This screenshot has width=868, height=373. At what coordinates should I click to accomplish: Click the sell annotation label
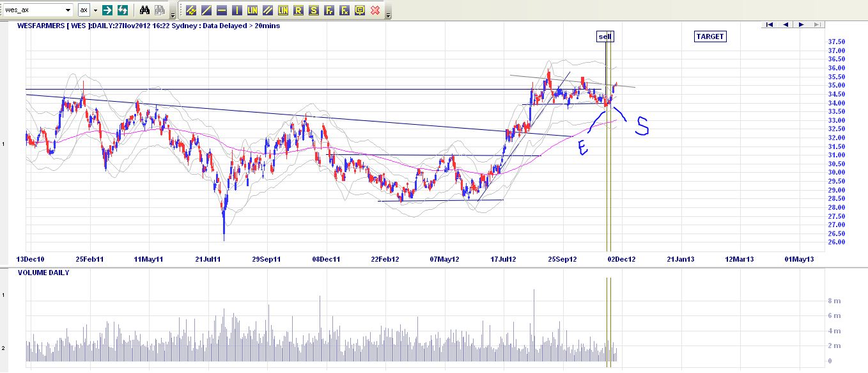(605, 36)
